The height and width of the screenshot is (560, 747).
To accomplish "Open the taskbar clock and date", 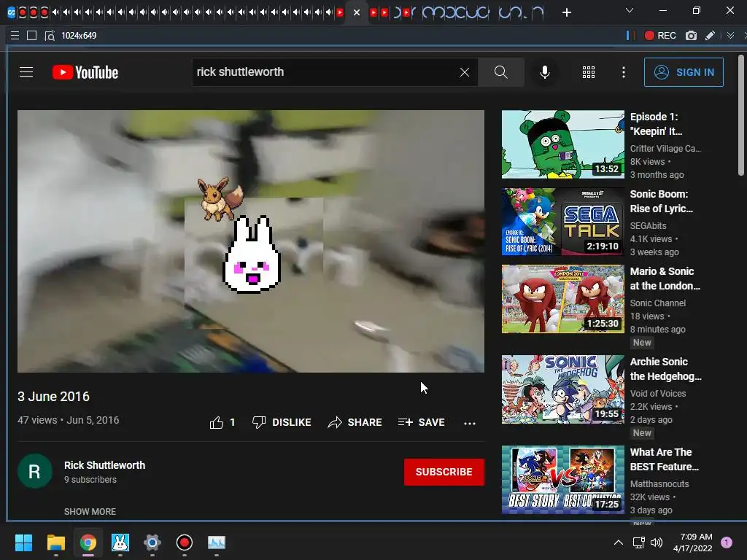I will (693, 542).
